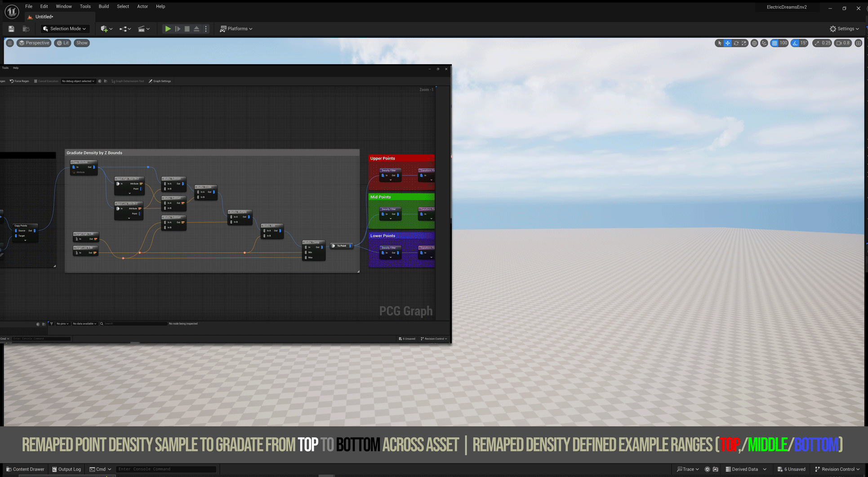Click the main Enter Console Command field
The image size is (868, 477).
pyautogui.click(x=166, y=469)
